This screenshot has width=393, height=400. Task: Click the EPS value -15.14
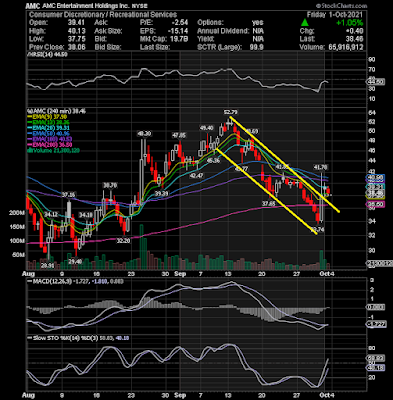177,31
